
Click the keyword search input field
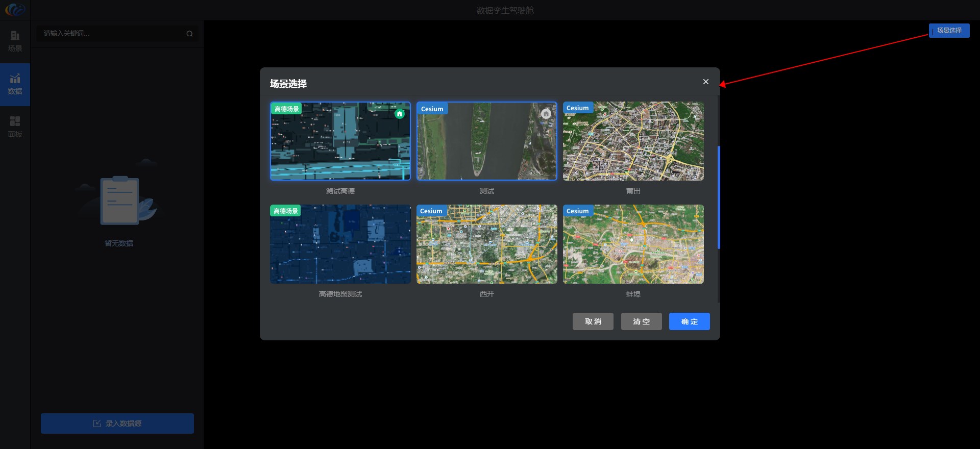[x=112, y=34]
